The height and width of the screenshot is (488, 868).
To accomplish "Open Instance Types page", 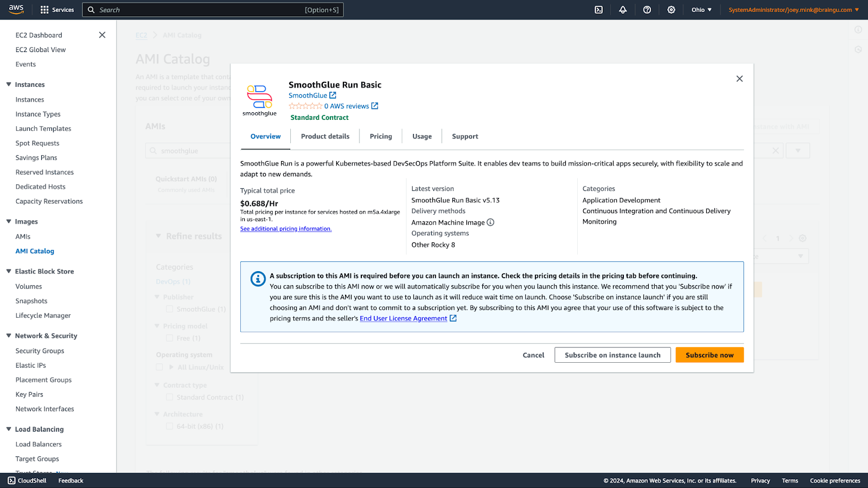I will (x=38, y=114).
